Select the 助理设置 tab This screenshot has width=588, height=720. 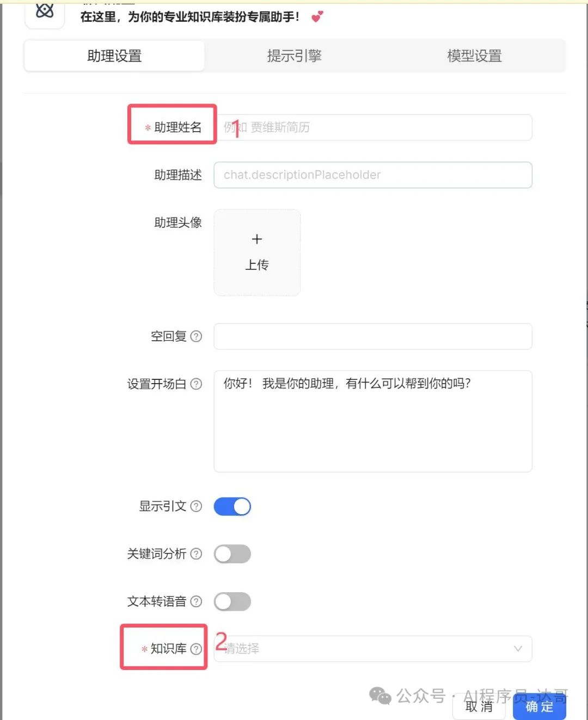(x=114, y=56)
